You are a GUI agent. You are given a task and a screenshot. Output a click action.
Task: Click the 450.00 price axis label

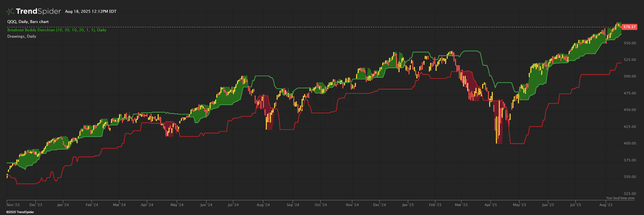point(630,110)
